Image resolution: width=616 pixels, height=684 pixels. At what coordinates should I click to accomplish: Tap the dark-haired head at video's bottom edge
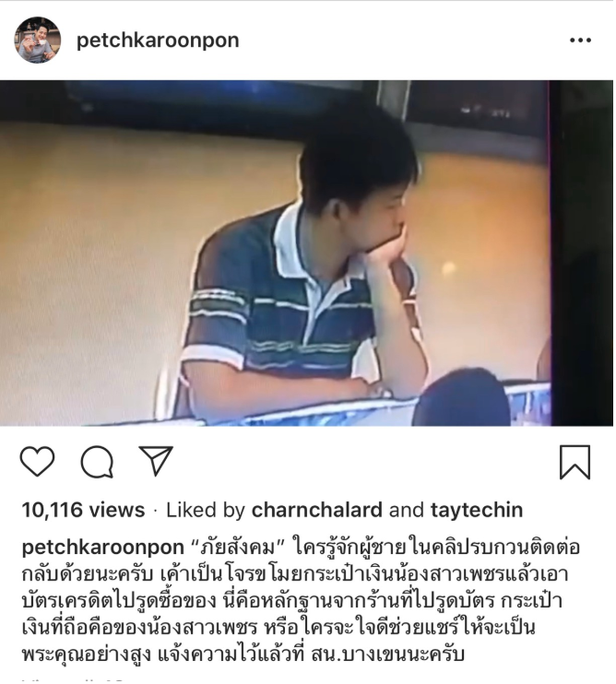coord(461,398)
